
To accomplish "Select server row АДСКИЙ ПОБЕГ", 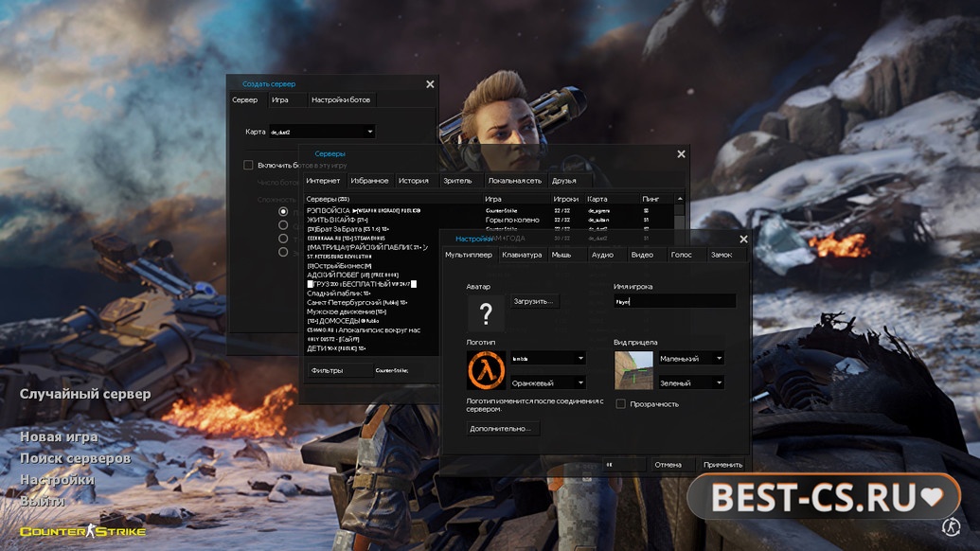I will [x=372, y=275].
